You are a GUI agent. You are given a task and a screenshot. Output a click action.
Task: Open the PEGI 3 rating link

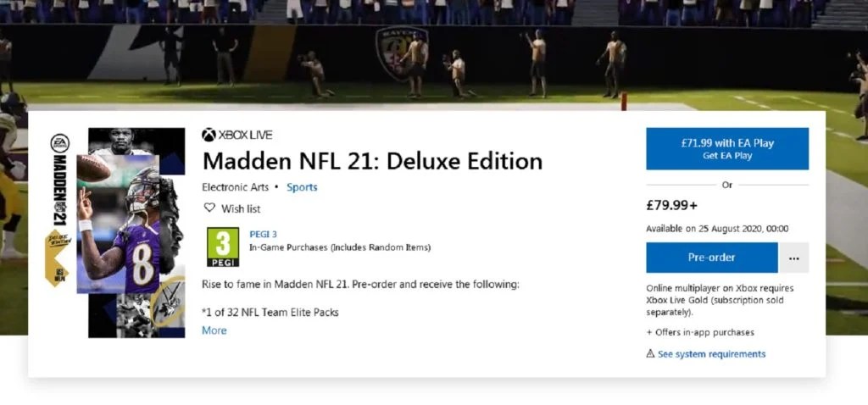tap(264, 234)
